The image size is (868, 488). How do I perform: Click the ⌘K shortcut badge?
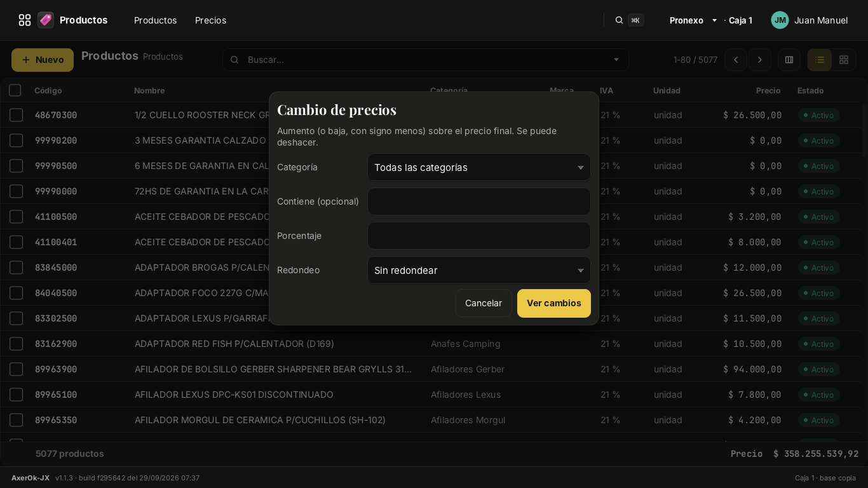(635, 20)
